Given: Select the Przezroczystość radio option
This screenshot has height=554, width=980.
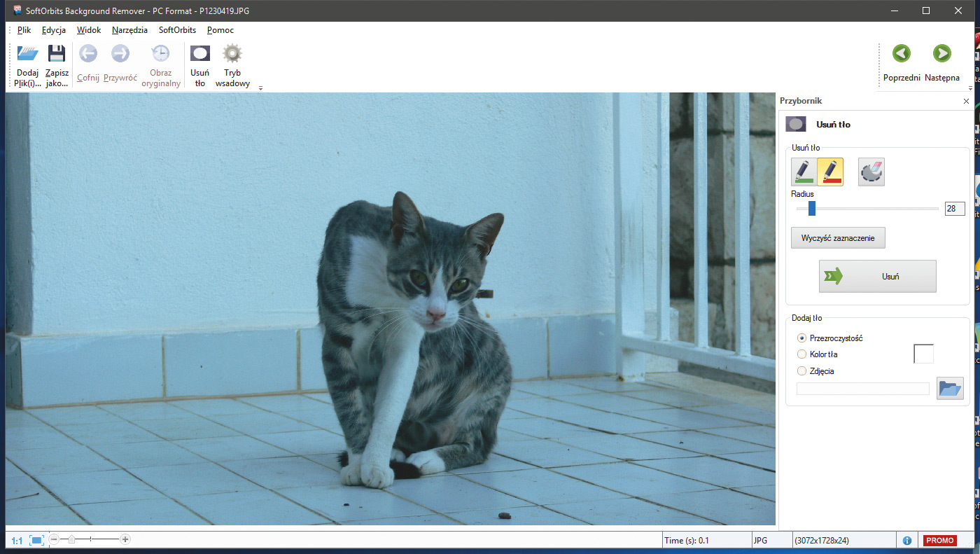Looking at the screenshot, I should [x=802, y=338].
